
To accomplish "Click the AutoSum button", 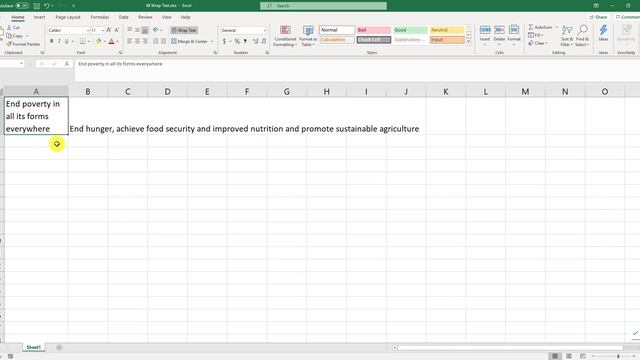I will click(x=540, y=27).
